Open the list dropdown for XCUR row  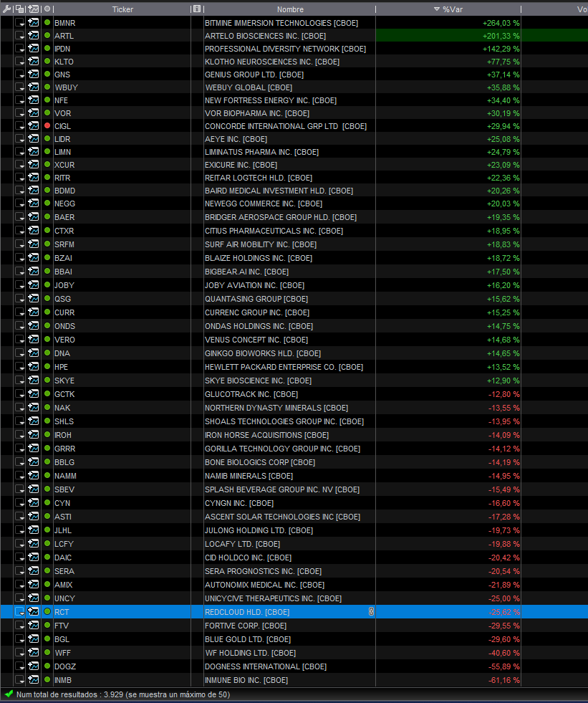(20, 165)
